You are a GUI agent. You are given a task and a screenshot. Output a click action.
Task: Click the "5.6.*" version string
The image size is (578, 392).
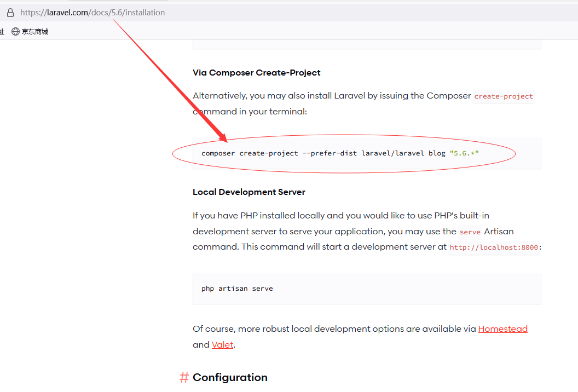[464, 153]
